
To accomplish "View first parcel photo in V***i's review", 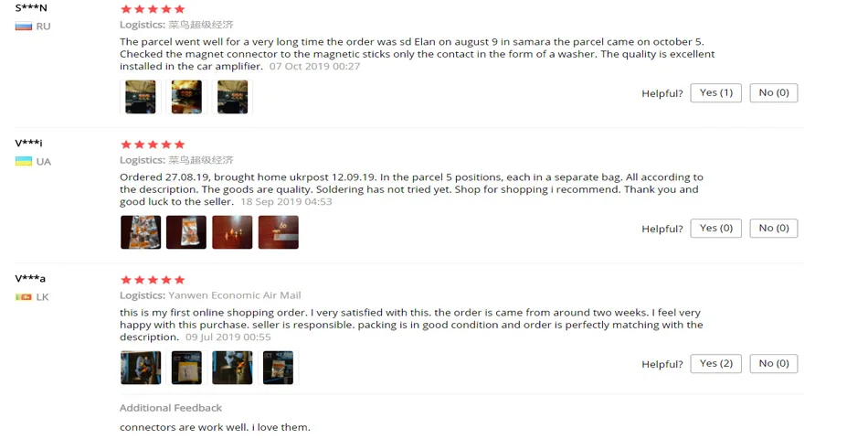I will 141,232.
